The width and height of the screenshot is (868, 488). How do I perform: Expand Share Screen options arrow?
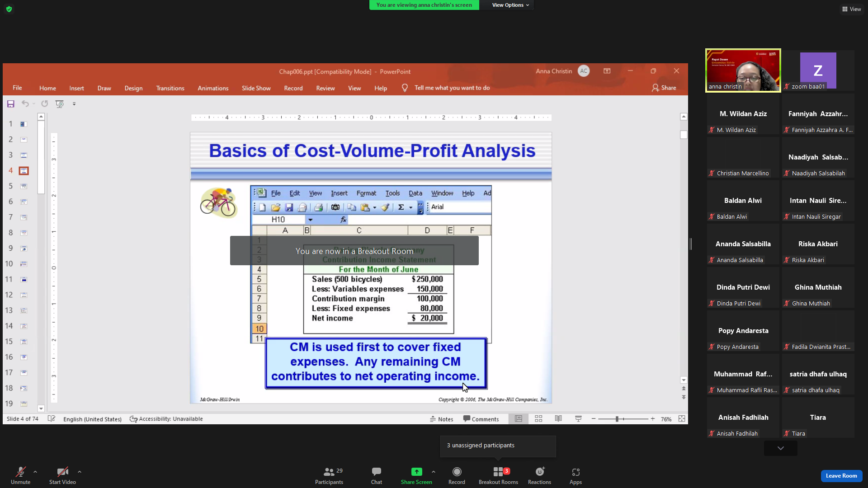click(434, 472)
